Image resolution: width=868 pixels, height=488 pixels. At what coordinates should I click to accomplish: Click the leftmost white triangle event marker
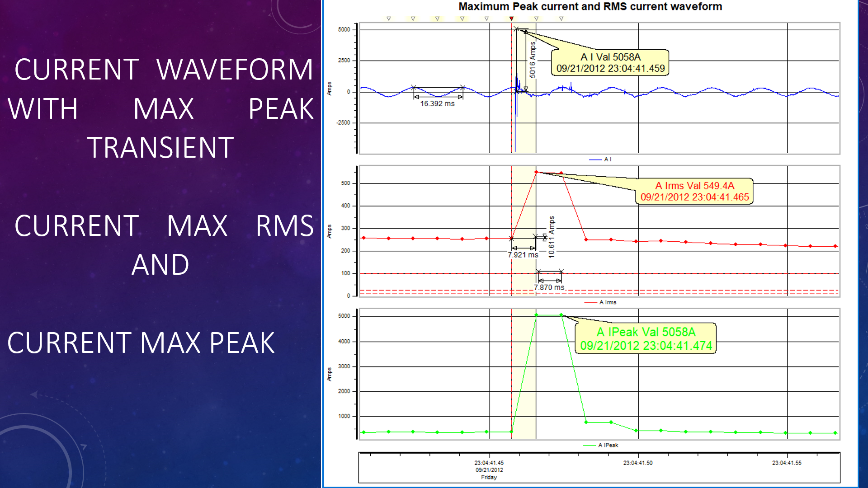tap(388, 19)
